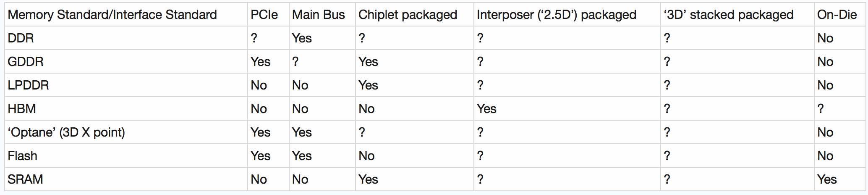
Task: Select SRAM's On-Die 'Yes' cell
Action: coord(826,179)
